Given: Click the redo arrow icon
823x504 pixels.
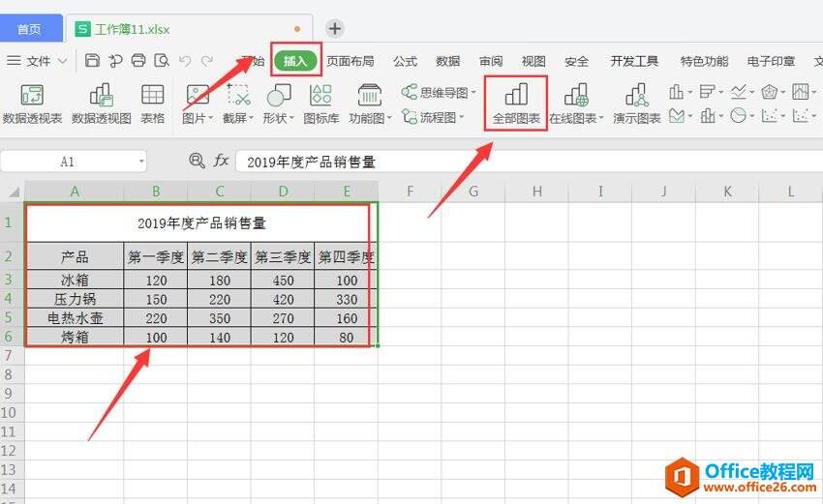Looking at the screenshot, I should [207, 61].
